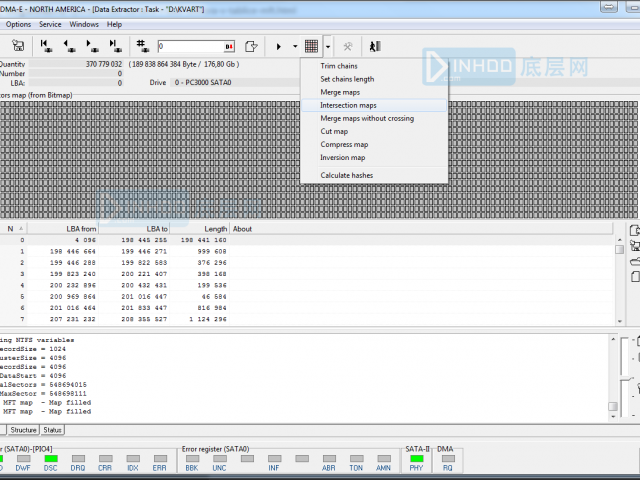Click the go-to-first-sector toolbar icon
The image size is (640, 480).
[46, 46]
